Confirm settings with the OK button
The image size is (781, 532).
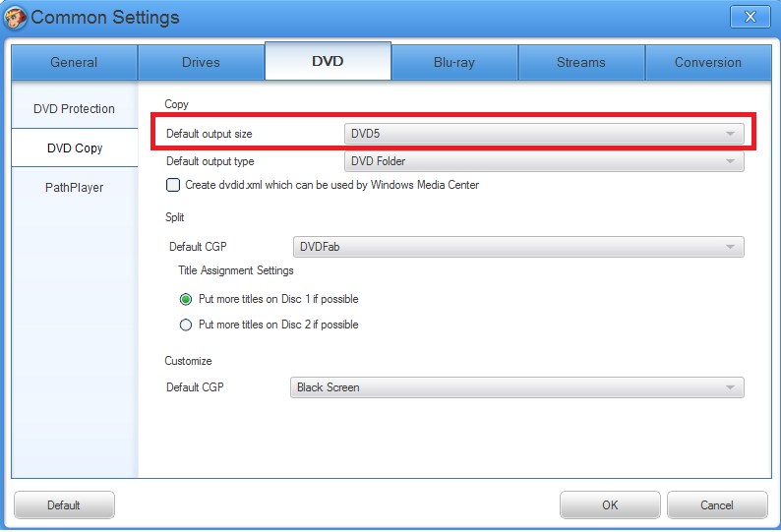pyautogui.click(x=610, y=505)
